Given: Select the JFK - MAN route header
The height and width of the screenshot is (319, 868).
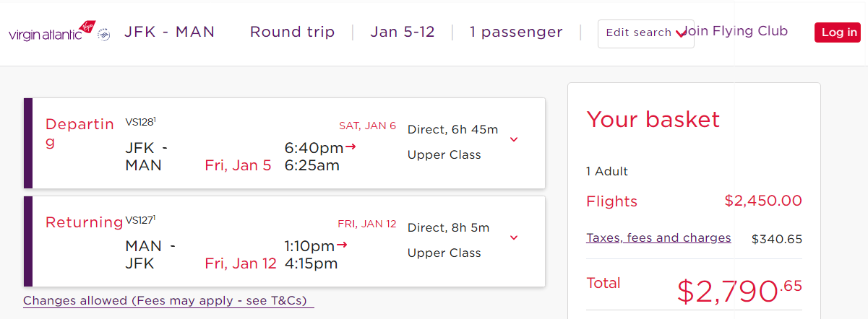Looking at the screenshot, I should click(170, 32).
